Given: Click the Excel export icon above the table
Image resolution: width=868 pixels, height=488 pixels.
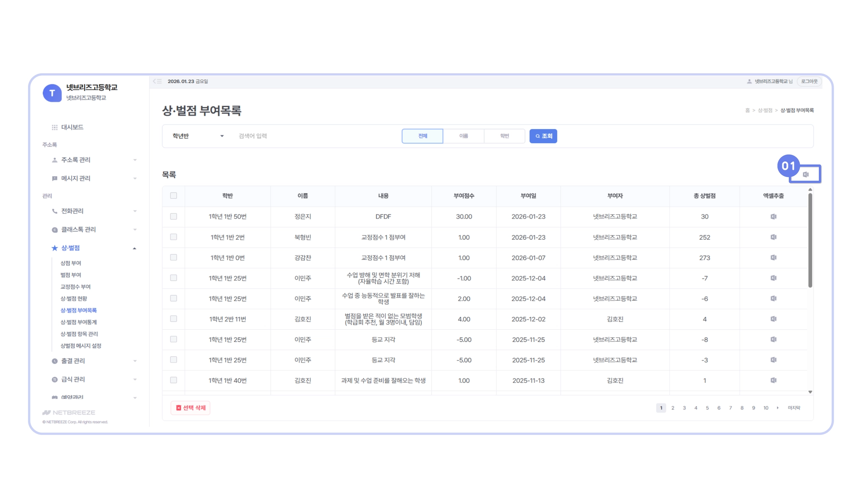Looking at the screenshot, I should pyautogui.click(x=806, y=175).
